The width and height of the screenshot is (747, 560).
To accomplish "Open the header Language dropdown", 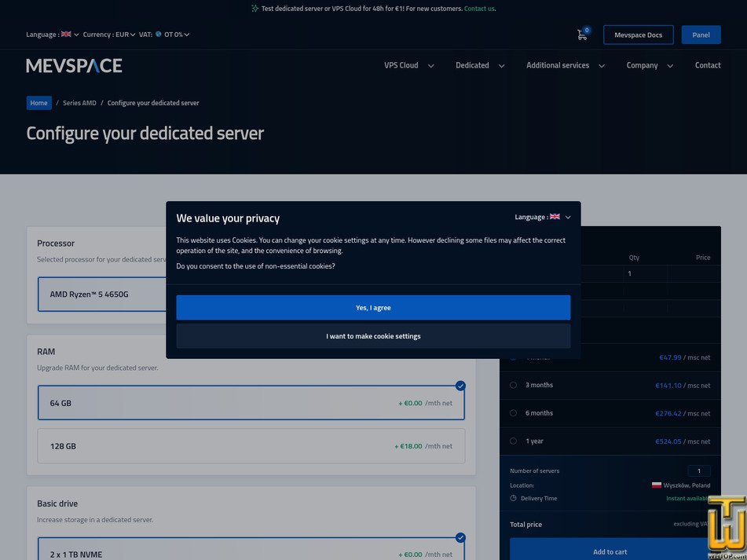I will coord(53,35).
